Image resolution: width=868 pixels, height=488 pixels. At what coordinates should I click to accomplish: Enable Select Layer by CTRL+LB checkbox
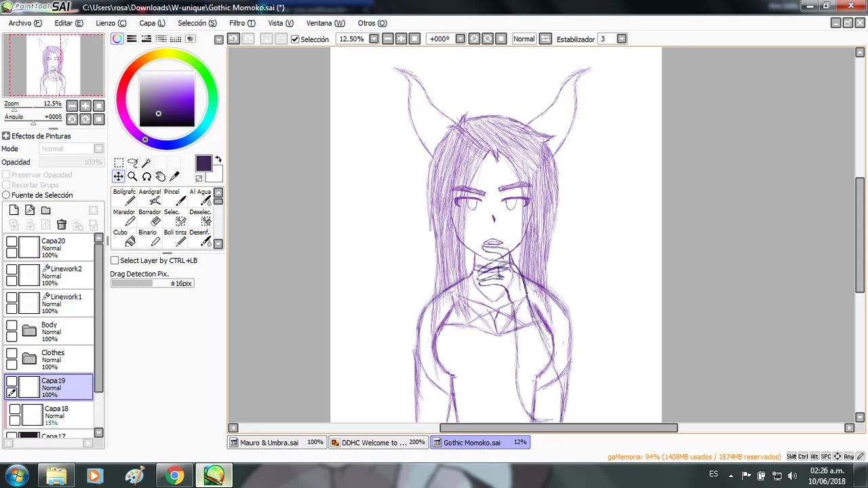point(115,260)
